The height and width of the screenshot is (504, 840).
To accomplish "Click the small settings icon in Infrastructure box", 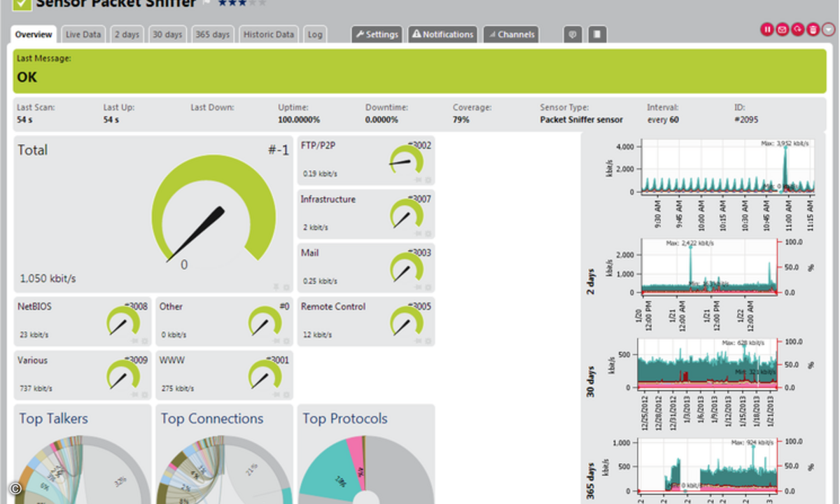I will pyautogui.click(x=428, y=234).
